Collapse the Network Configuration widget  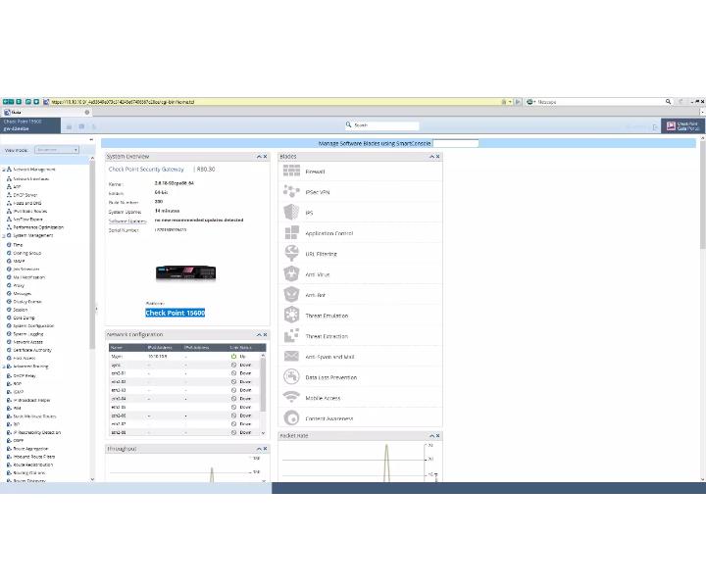pos(259,335)
